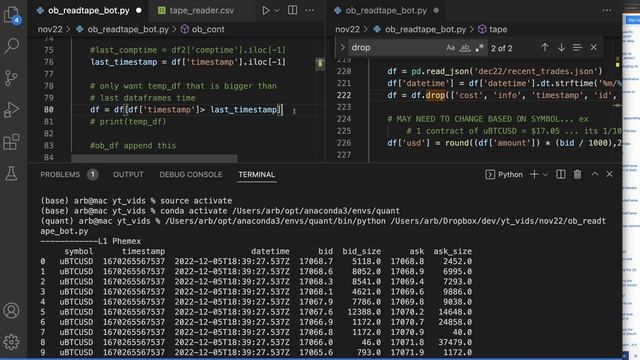Open the DEBUG CONSOLE panel tab
Screen dimensions: 640x360
191,175
